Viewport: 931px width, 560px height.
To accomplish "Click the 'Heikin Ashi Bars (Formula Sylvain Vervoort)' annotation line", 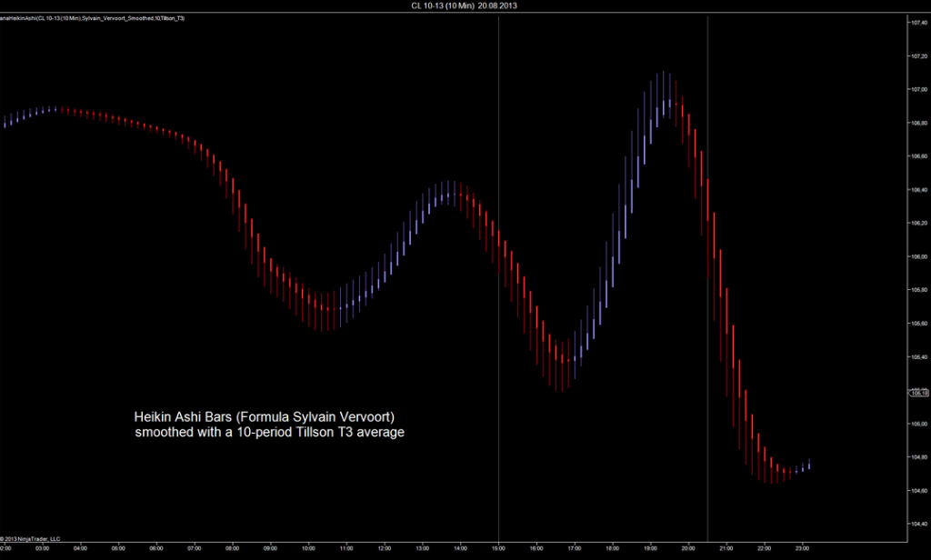I will pyautogui.click(x=265, y=417).
